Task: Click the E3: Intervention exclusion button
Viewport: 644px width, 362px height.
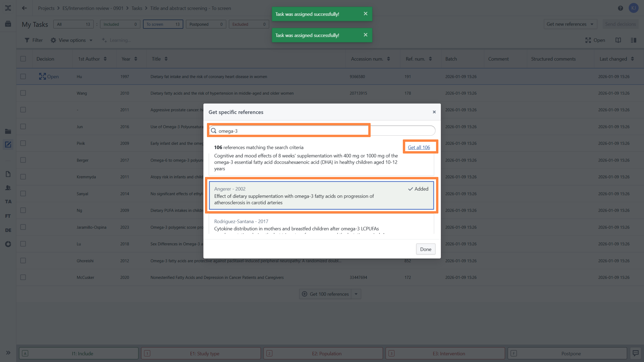Action: tap(445, 353)
